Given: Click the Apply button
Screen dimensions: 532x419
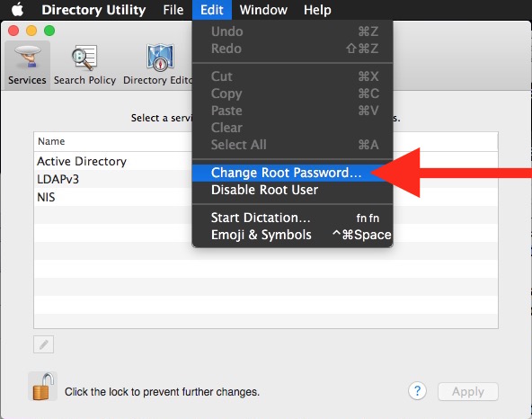Looking at the screenshot, I should (468, 391).
